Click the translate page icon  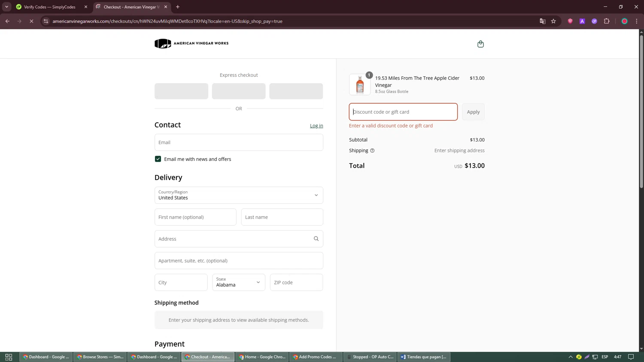click(x=542, y=21)
